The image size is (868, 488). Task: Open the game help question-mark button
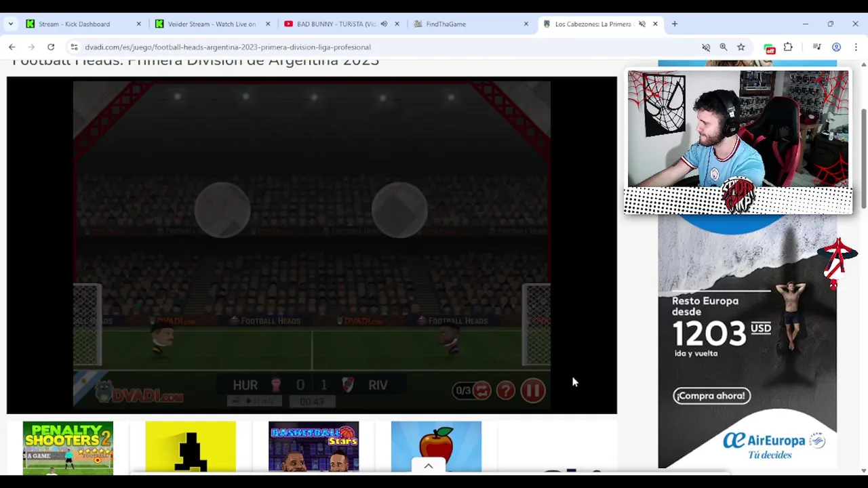tap(505, 390)
